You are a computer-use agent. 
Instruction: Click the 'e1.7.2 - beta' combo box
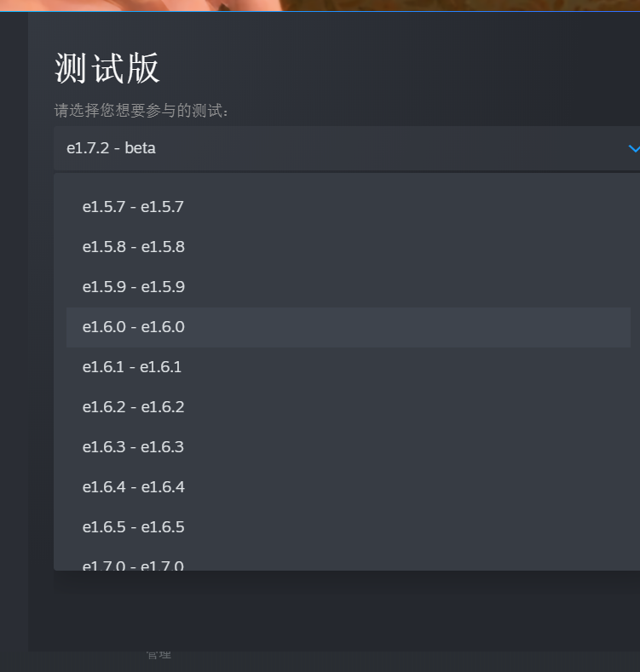(x=347, y=148)
